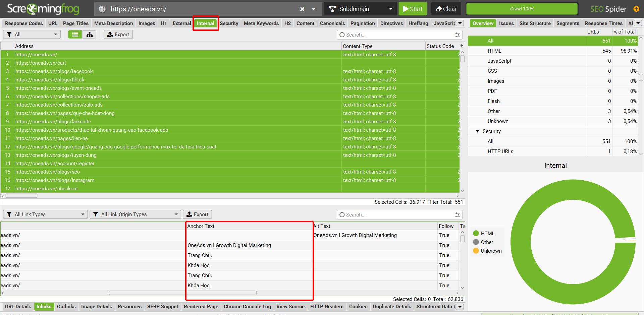Click the orange update arrow icon

[x=636, y=9]
